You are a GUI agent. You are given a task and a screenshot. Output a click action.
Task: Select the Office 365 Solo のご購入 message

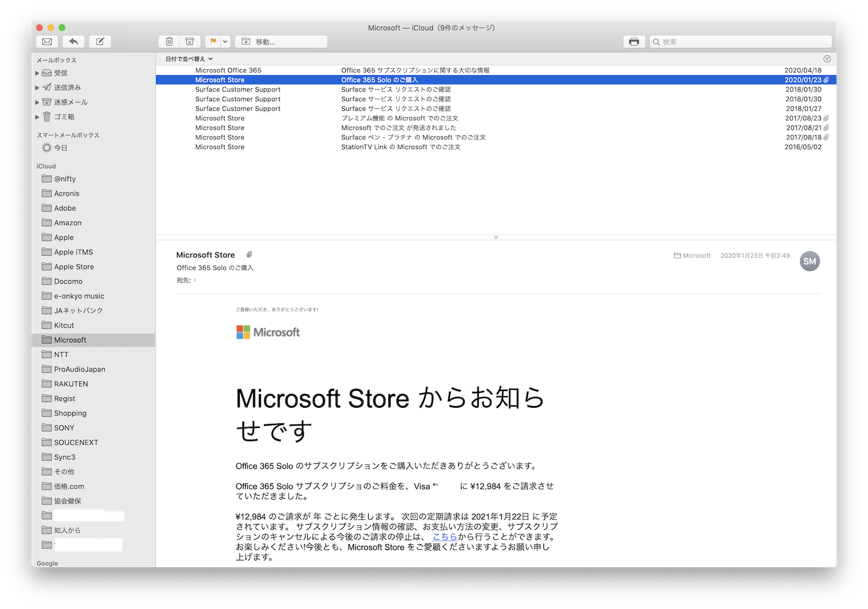(496, 80)
